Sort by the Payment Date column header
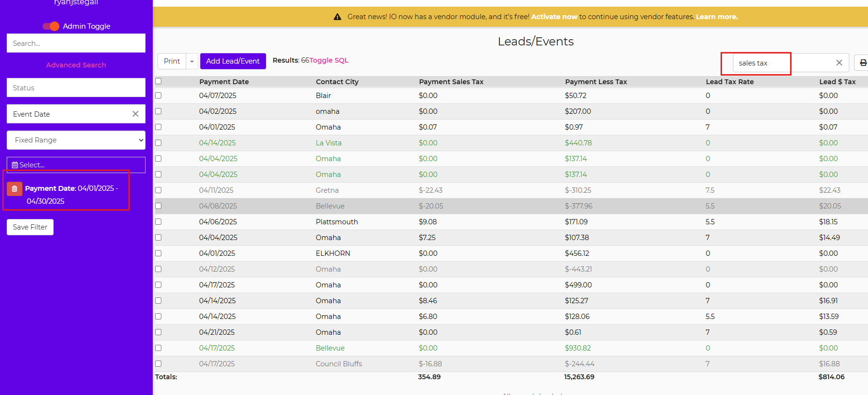 (x=224, y=82)
